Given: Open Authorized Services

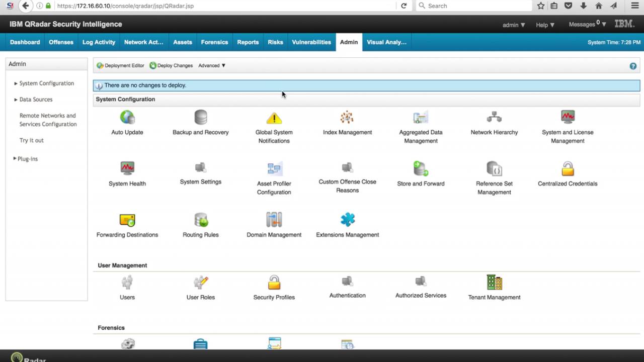Looking at the screenshot, I should click(x=421, y=287).
